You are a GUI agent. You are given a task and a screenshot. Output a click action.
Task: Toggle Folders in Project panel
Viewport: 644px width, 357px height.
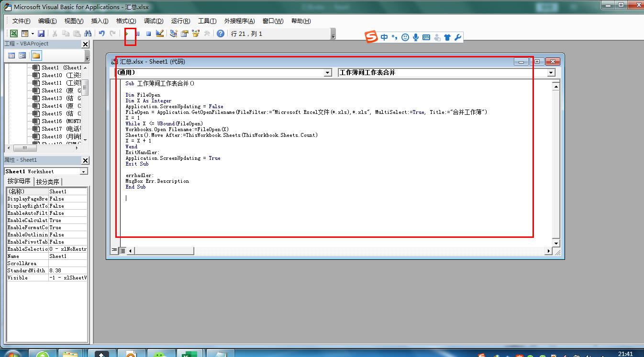pos(36,56)
